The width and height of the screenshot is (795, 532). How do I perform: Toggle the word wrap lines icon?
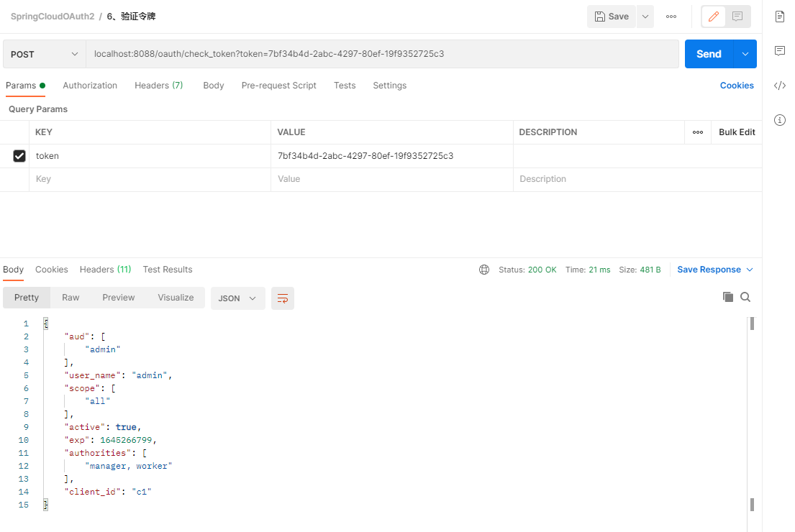(283, 298)
